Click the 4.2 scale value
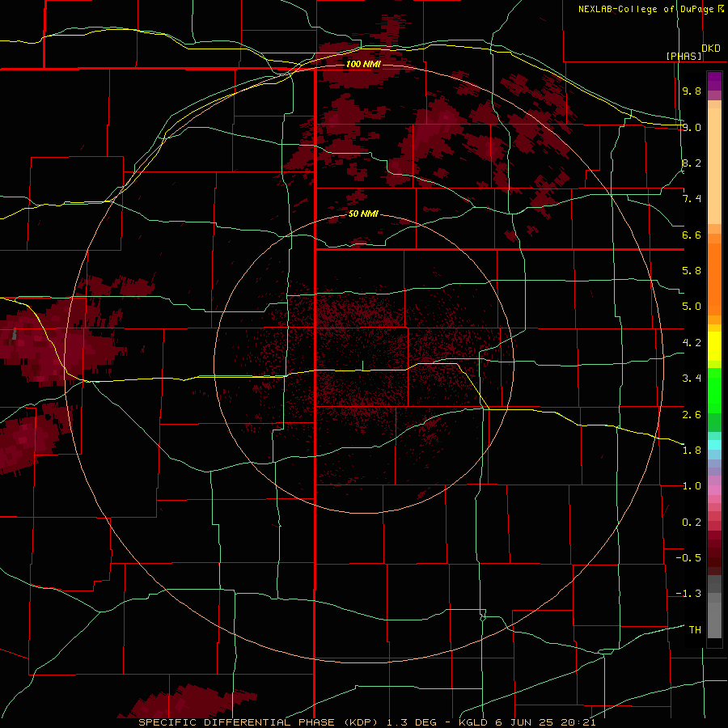The height and width of the screenshot is (728, 728). 692,343
